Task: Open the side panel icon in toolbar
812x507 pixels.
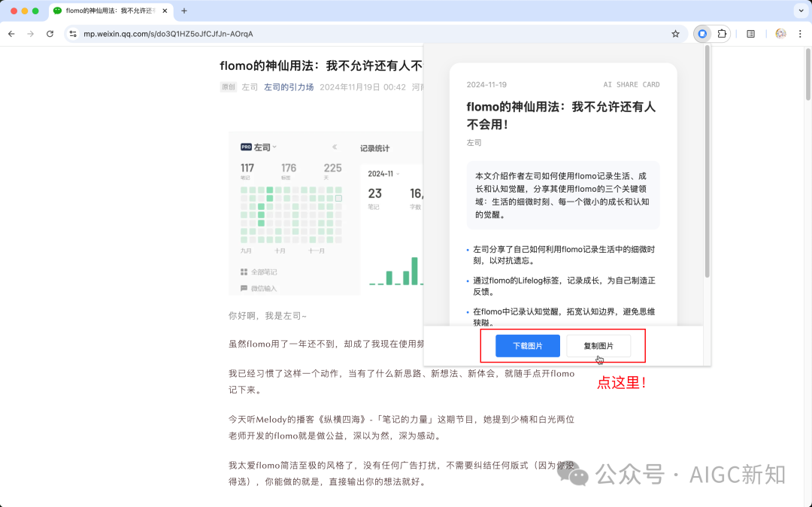Action: coord(750,34)
